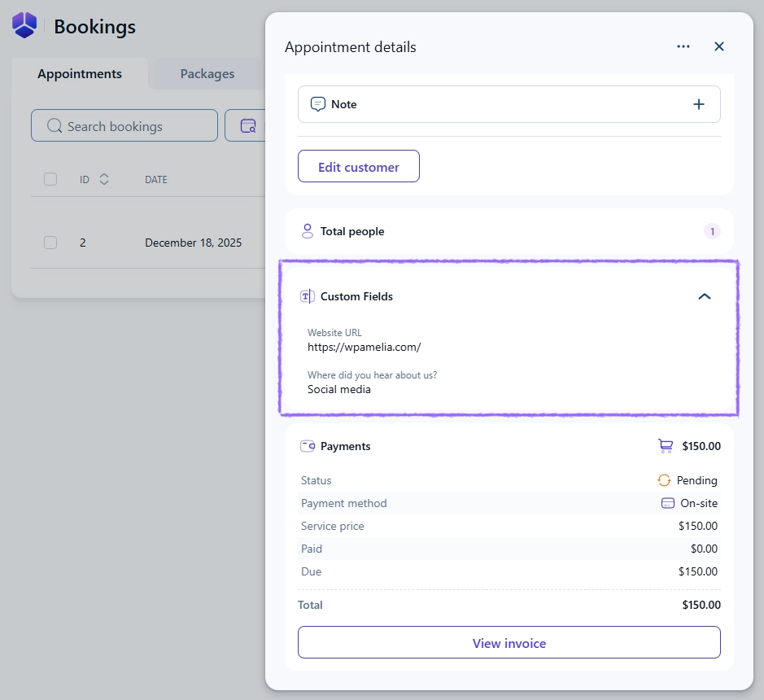Click the Edit customer button

pyautogui.click(x=359, y=166)
